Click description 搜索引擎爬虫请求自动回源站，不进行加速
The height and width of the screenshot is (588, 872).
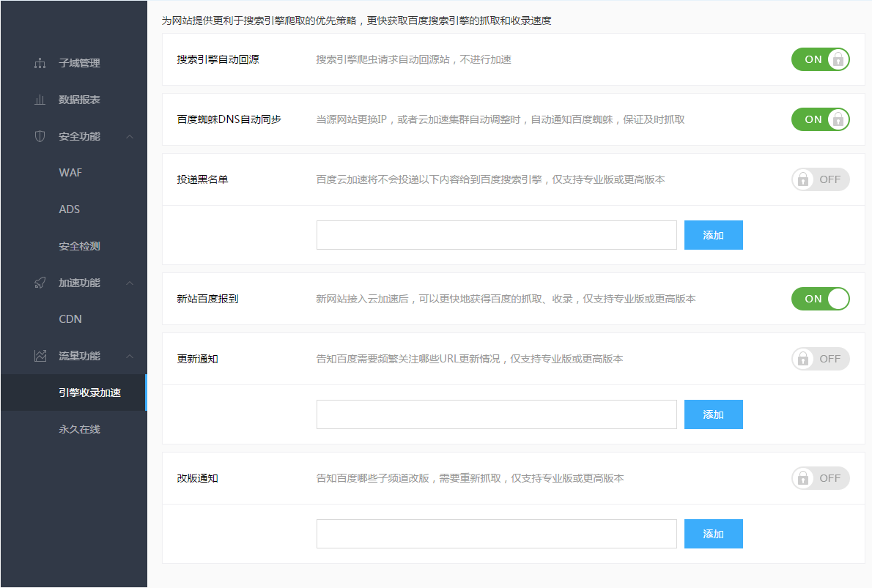[x=414, y=59]
